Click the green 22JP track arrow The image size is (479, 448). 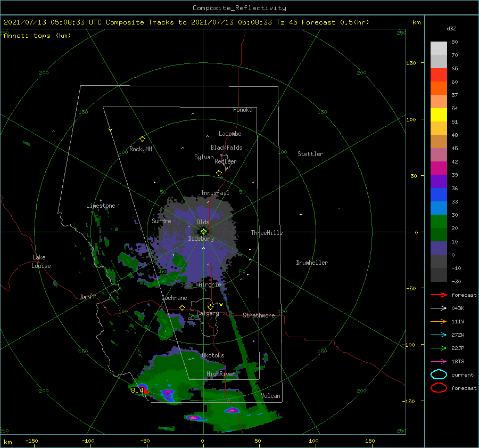[x=439, y=348]
